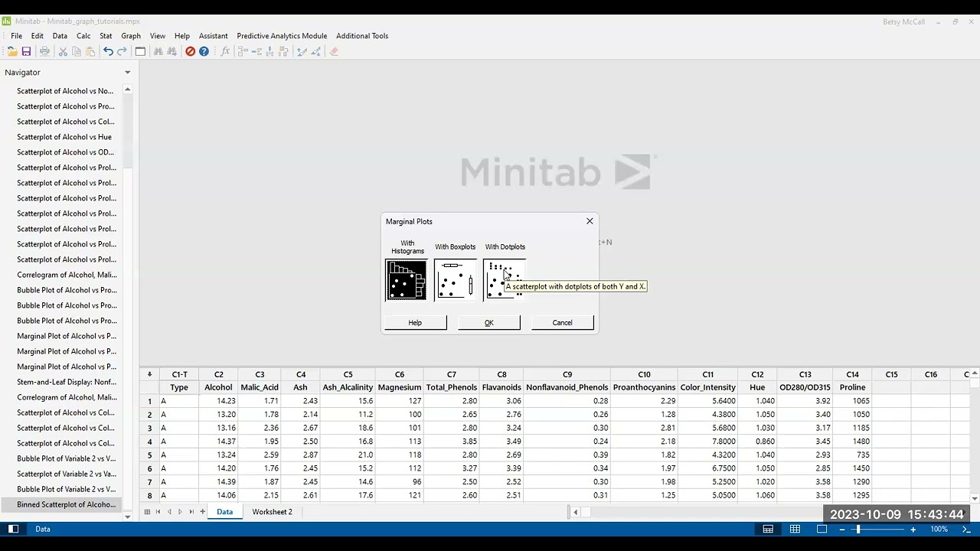The width and height of the screenshot is (980, 551).
Task: Add a new worksheet with the plus icon
Action: tap(203, 511)
